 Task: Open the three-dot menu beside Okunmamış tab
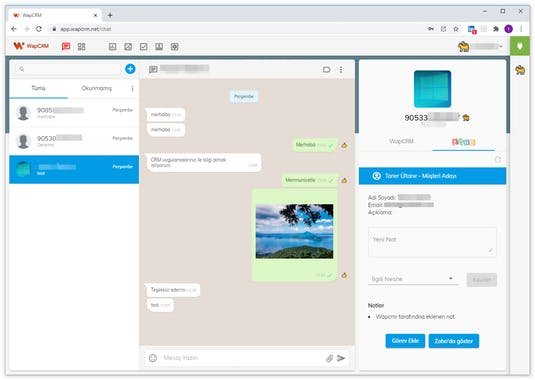[x=132, y=89]
